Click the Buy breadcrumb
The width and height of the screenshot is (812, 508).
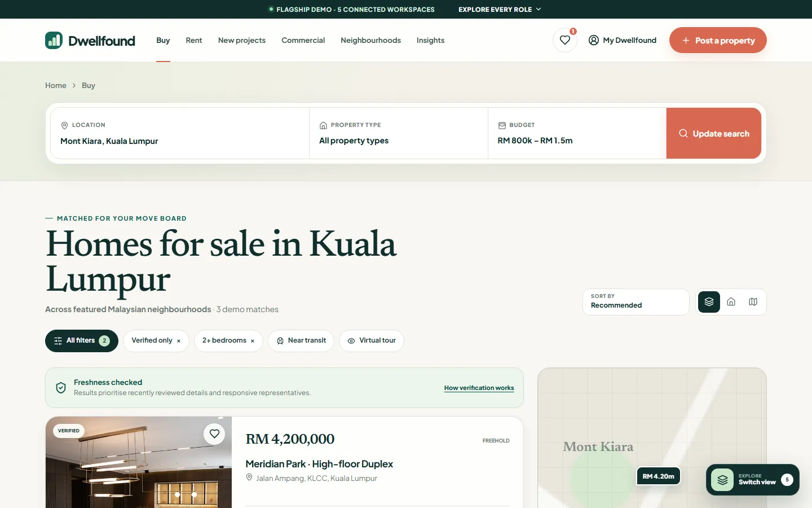pos(89,85)
